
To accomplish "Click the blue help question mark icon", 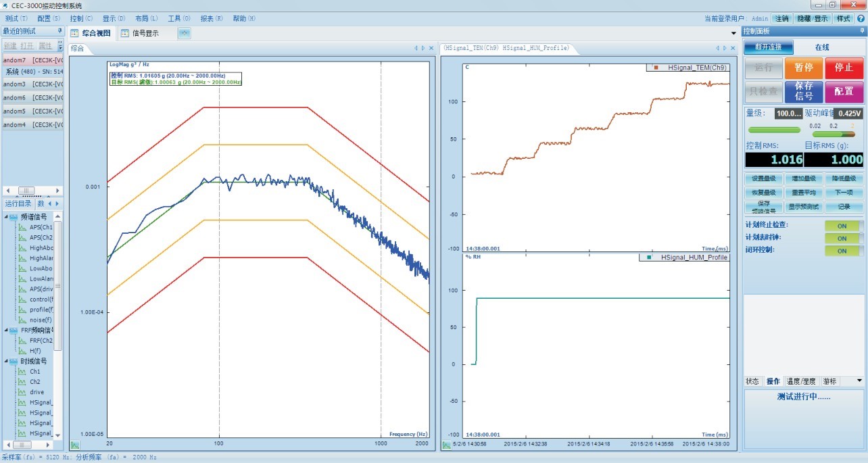I will point(861,18).
